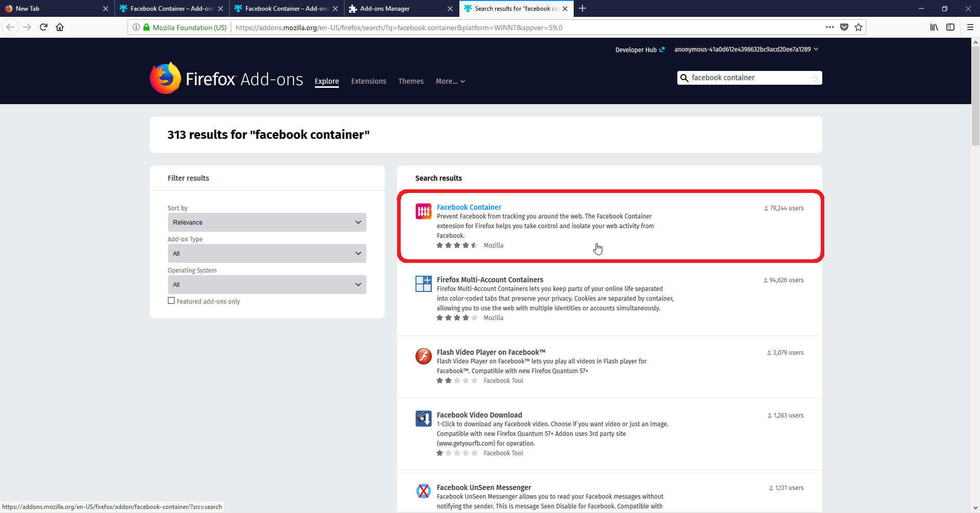
Task: Go to the Home page icon
Action: tap(60, 27)
